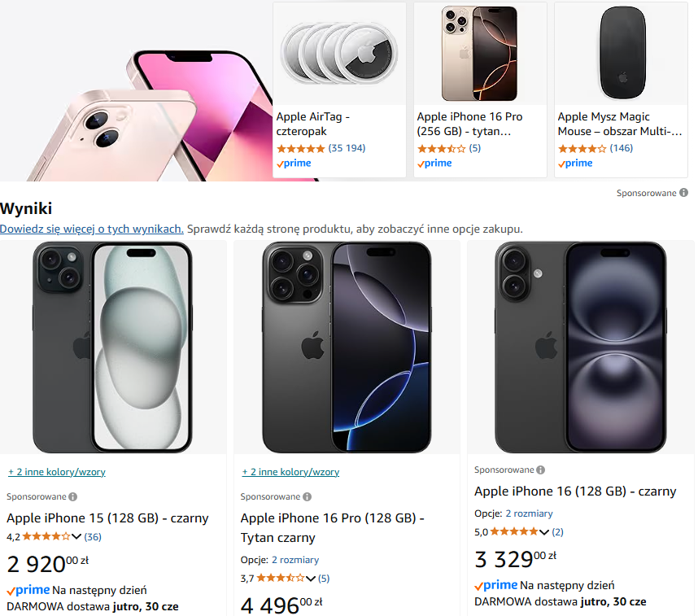
Task: Open the 36 reviews count for iPhone 15
Action: (93, 537)
